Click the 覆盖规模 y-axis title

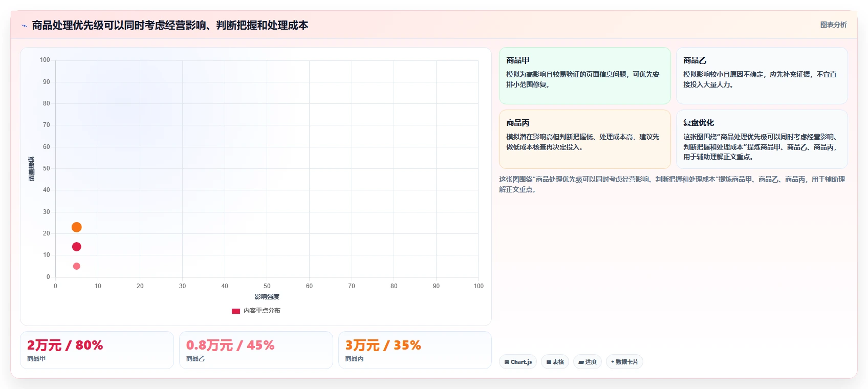point(31,169)
